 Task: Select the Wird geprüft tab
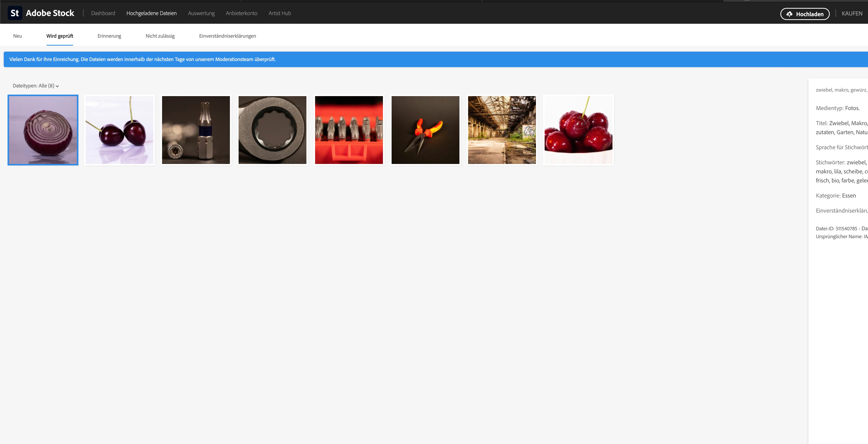point(60,36)
